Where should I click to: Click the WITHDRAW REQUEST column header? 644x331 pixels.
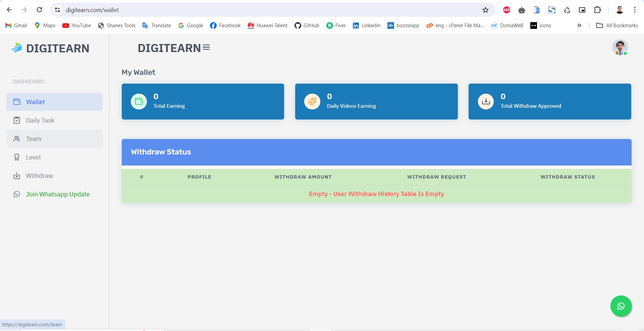436,177
